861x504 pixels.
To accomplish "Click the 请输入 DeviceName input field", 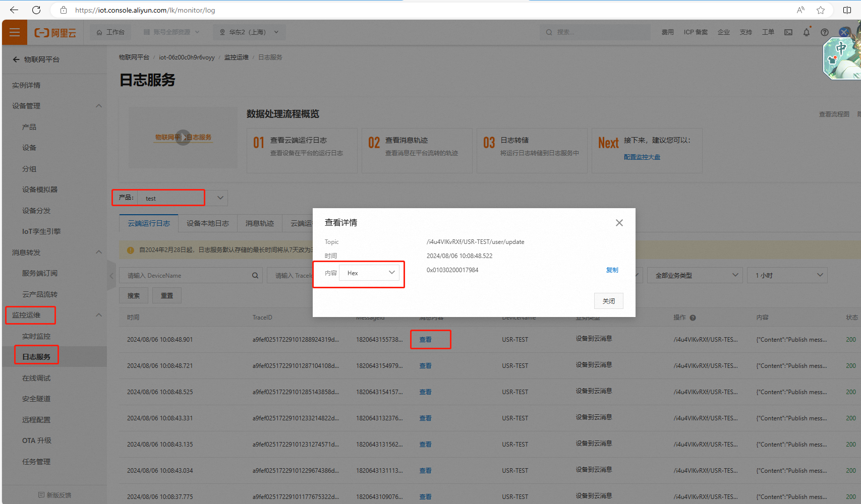I will pos(187,276).
